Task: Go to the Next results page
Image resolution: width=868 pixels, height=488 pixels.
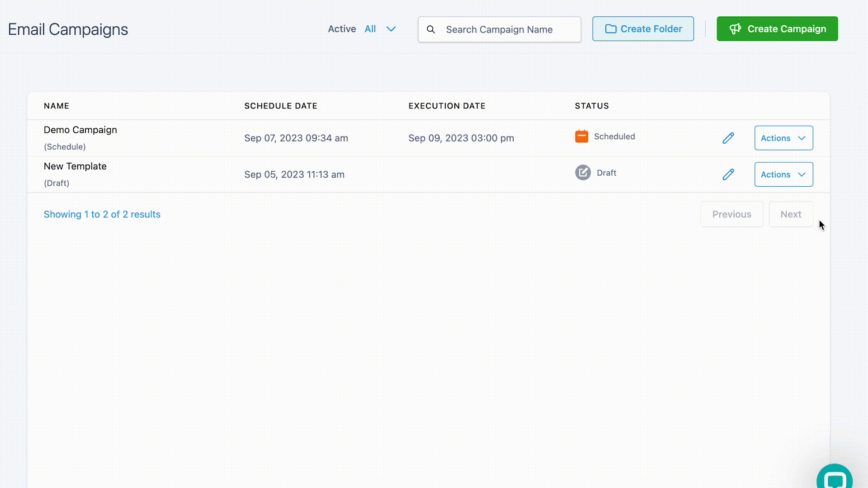Action: (x=791, y=214)
